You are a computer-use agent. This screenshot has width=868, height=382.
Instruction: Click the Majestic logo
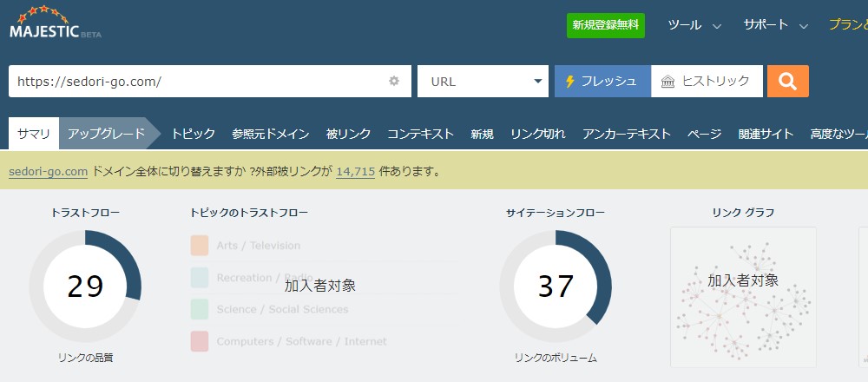coord(55,24)
